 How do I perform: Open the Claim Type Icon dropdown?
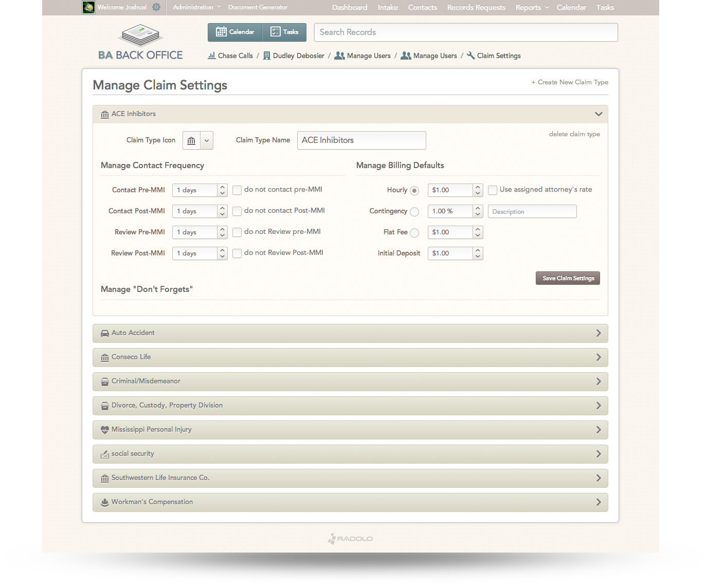207,140
